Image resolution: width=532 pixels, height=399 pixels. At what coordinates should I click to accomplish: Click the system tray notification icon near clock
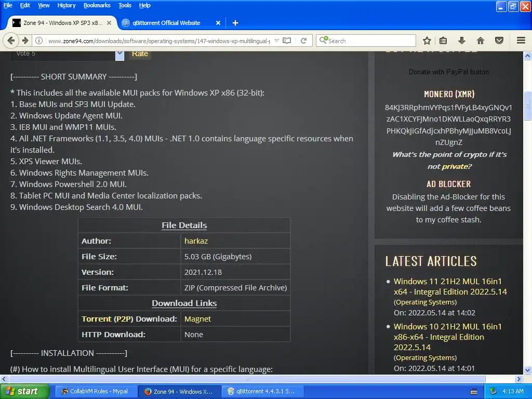(493, 391)
